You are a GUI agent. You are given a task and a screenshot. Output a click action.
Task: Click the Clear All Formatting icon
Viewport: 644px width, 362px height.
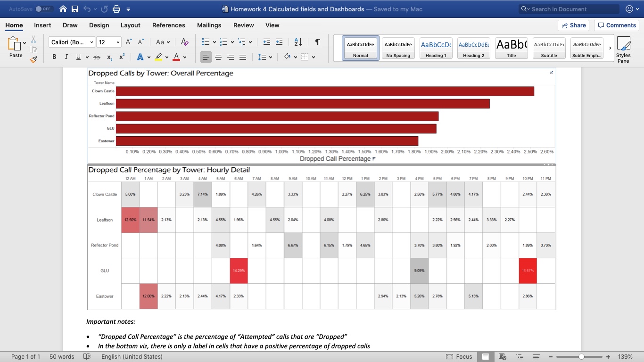point(184,42)
